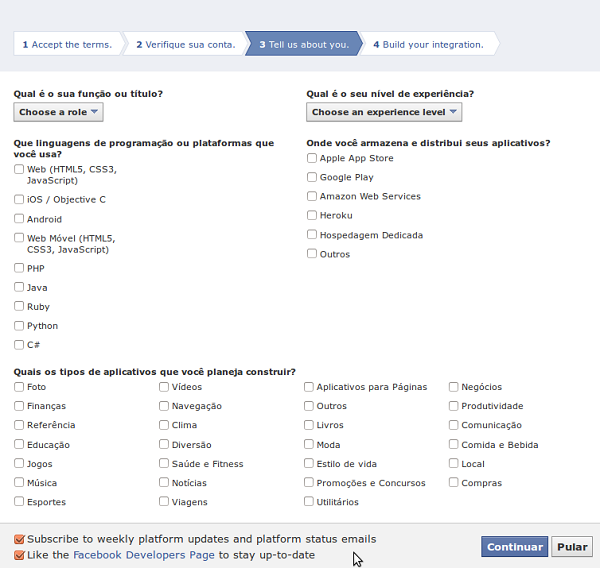Check the Android platform checkbox

(19, 219)
